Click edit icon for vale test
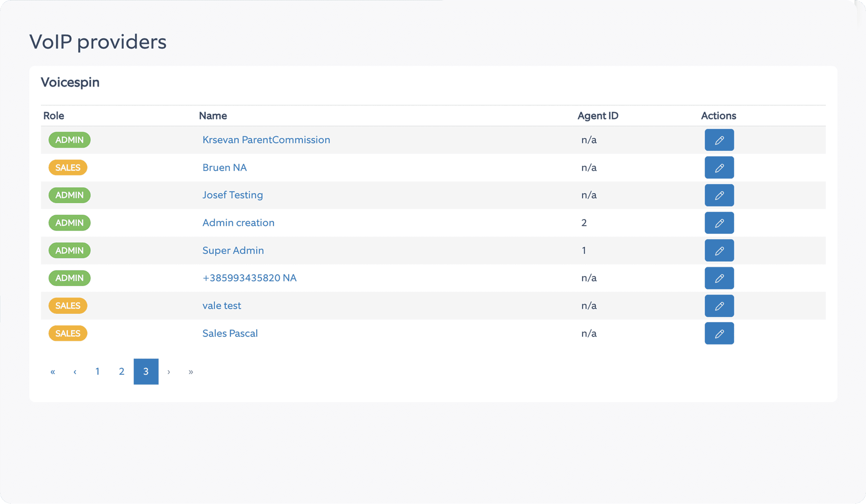This screenshot has height=504, width=866. coord(719,306)
